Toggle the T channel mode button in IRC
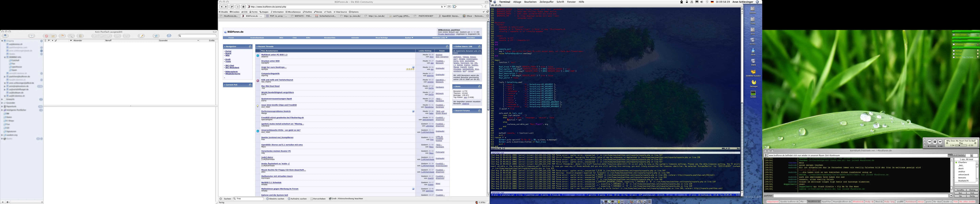The height and width of the screenshot is (204, 980). 949,155
